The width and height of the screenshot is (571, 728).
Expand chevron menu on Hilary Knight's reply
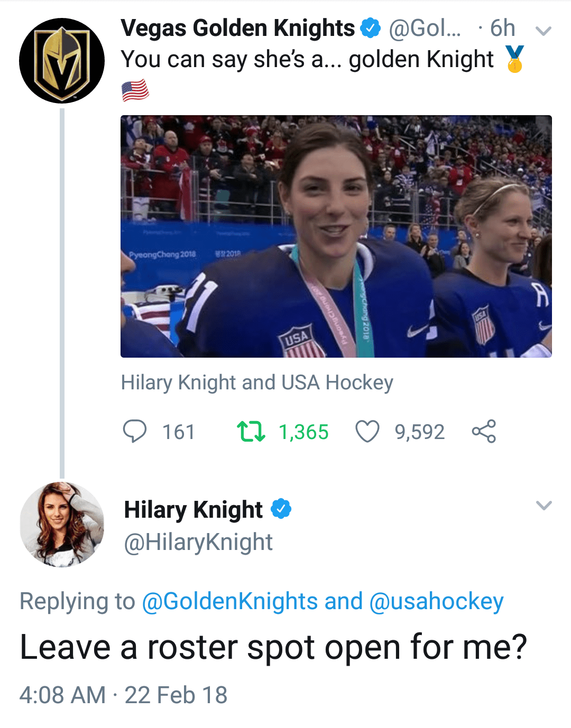pyautogui.click(x=544, y=505)
